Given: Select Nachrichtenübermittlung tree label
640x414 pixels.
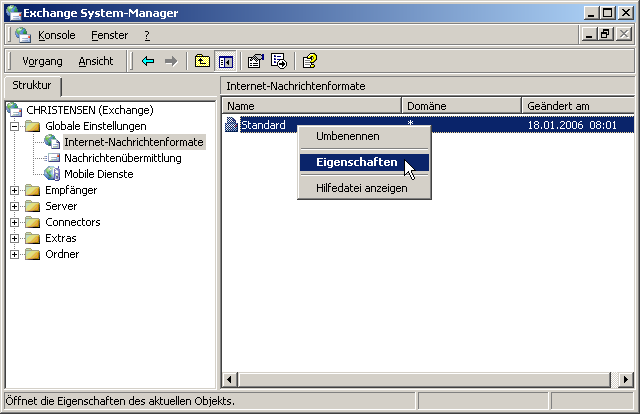Looking at the screenshot, I should 122,158.
